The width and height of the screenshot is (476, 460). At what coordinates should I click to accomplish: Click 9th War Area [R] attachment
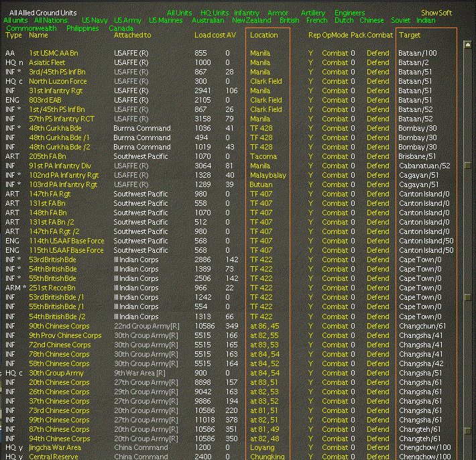coord(139,373)
